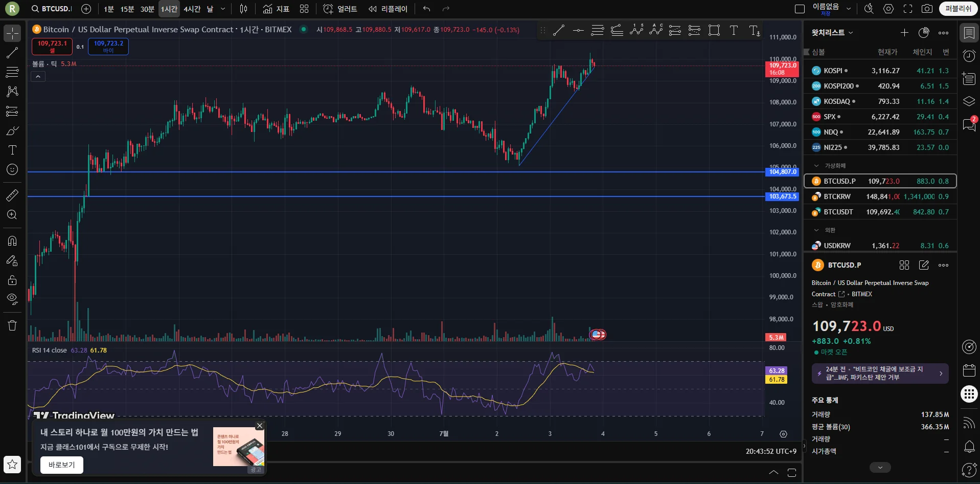Toggle magnet mode for drawings
Viewport: 980px width, 484px height.
coord(12,241)
